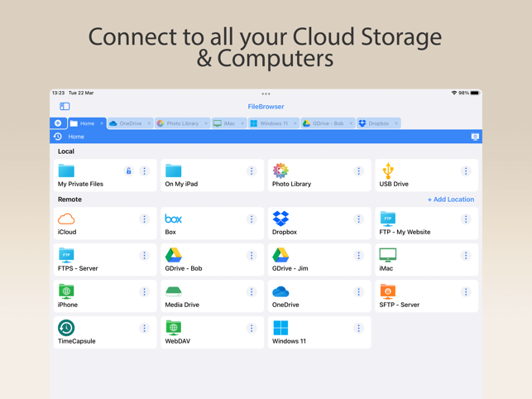Close the Photo Library tab
This screenshot has width=532, height=399.
pyautogui.click(x=206, y=123)
